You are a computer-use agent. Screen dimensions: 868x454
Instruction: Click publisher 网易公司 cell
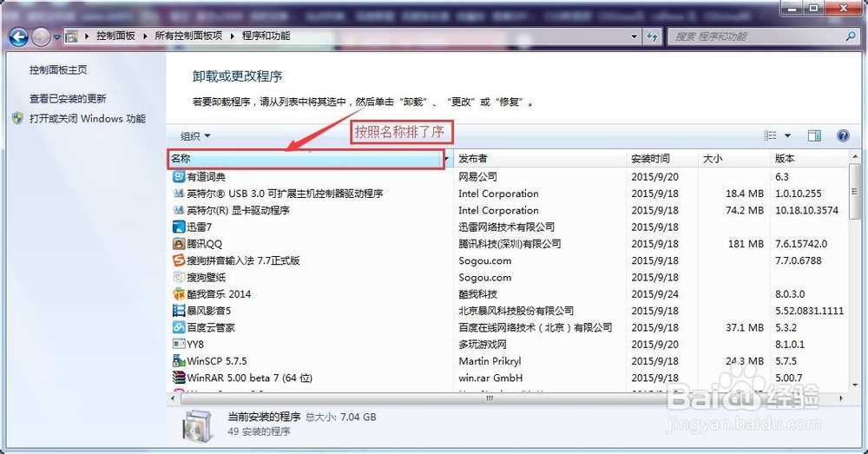tap(477, 177)
